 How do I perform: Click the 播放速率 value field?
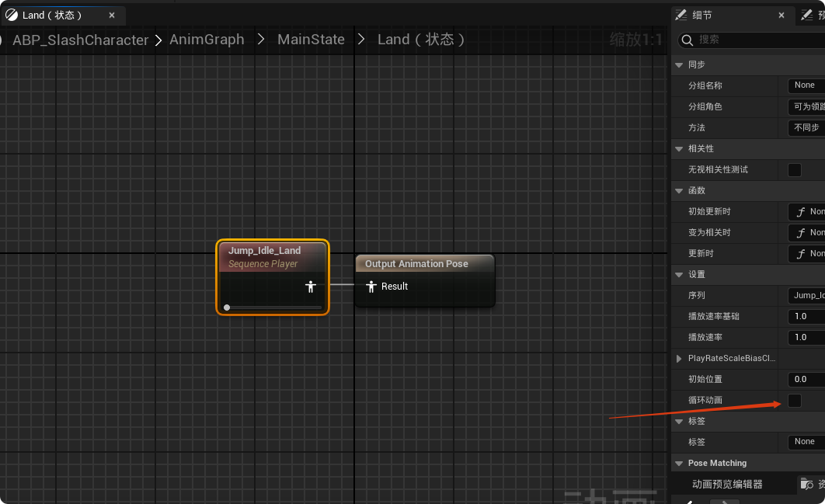tap(806, 337)
